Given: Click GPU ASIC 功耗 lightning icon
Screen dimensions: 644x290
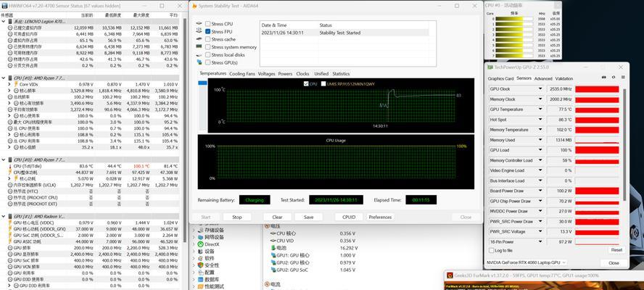Looking at the screenshot, I should [10, 242].
